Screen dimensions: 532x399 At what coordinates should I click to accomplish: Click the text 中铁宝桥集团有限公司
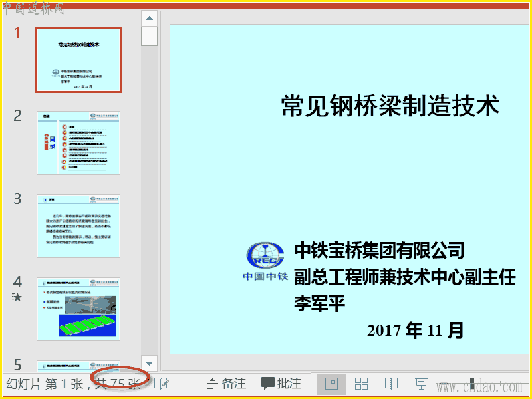(x=379, y=251)
